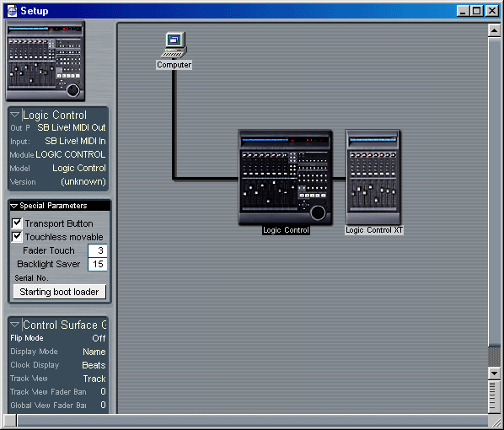Change the Track View Track value
This screenshot has width=504, height=430.
tap(94, 379)
